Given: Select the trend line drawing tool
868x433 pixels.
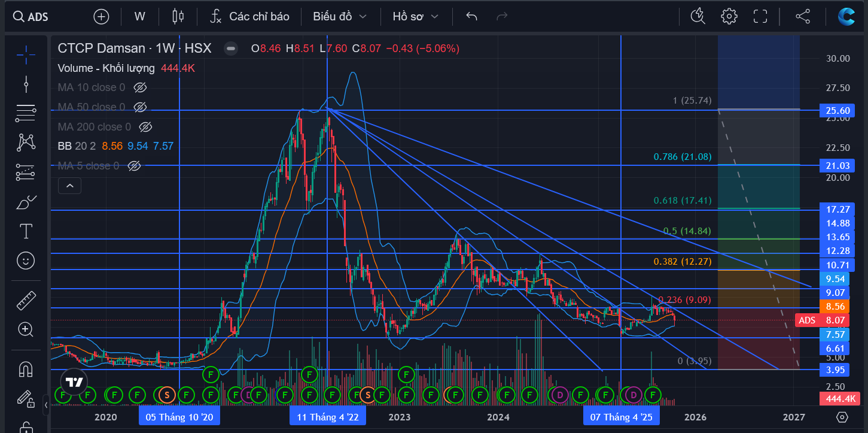Looking at the screenshot, I should pyautogui.click(x=26, y=84).
